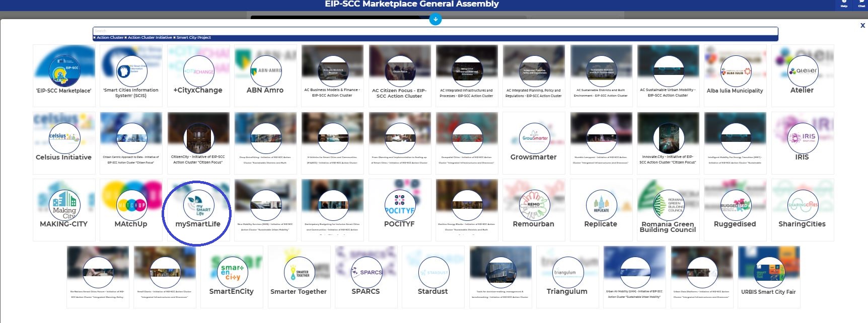Screen dimensions: 868x323
Task: Open the Urban Air Mobility (UAM) card
Action: [634, 277]
